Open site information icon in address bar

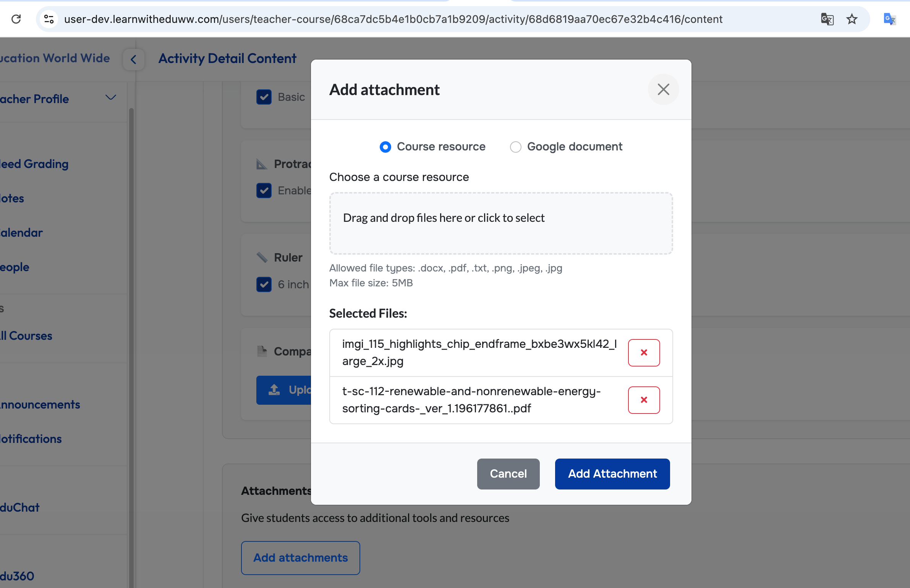[49, 19]
